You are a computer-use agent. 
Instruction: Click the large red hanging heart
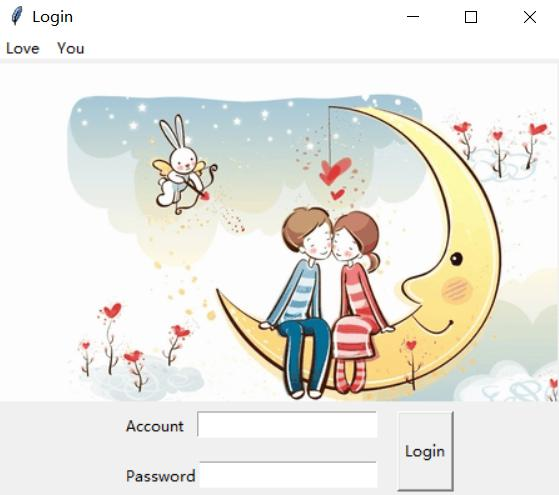335,171
